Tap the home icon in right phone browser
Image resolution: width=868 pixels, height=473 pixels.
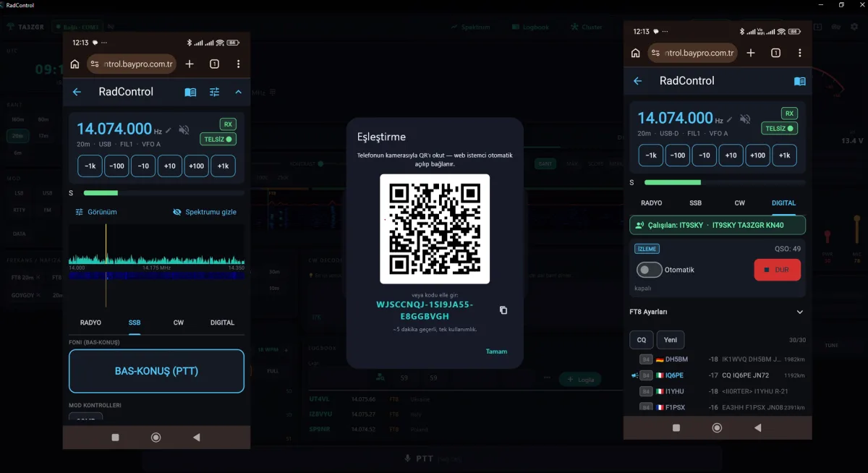(x=636, y=53)
